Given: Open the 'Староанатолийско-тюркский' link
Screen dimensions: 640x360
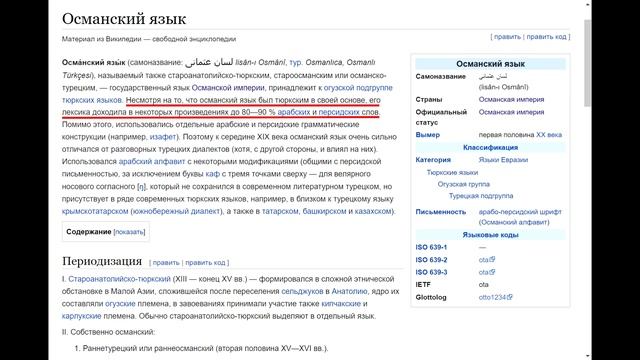Looking at the screenshot, I should (120, 279).
